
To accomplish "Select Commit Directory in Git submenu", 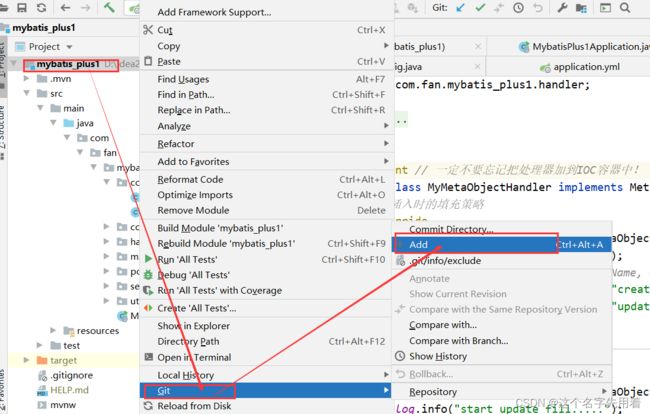I will pos(502,229).
